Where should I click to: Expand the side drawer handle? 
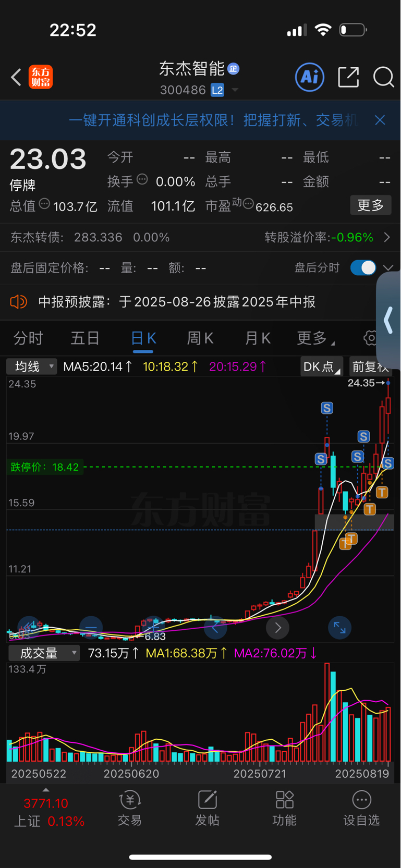(389, 320)
